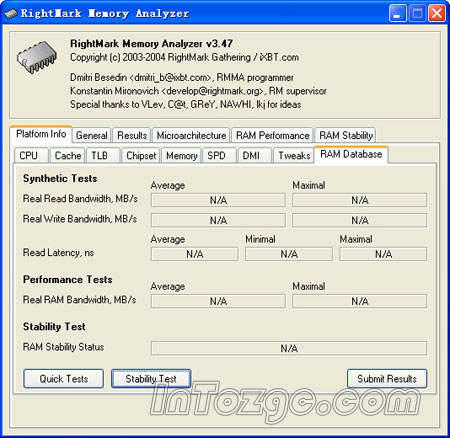Open the DMI sub-tab

pyautogui.click(x=254, y=156)
